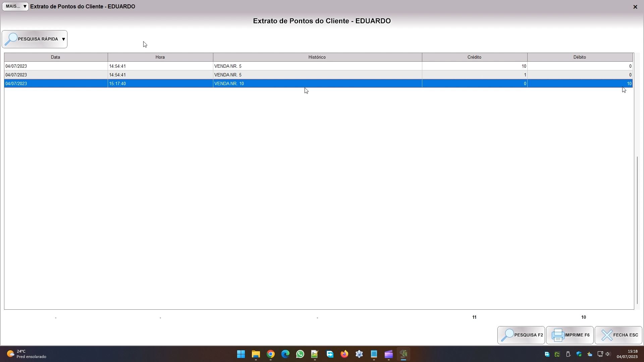Close the Extrato de Pontos window with X
This screenshot has width=644, height=362.
click(635, 7)
